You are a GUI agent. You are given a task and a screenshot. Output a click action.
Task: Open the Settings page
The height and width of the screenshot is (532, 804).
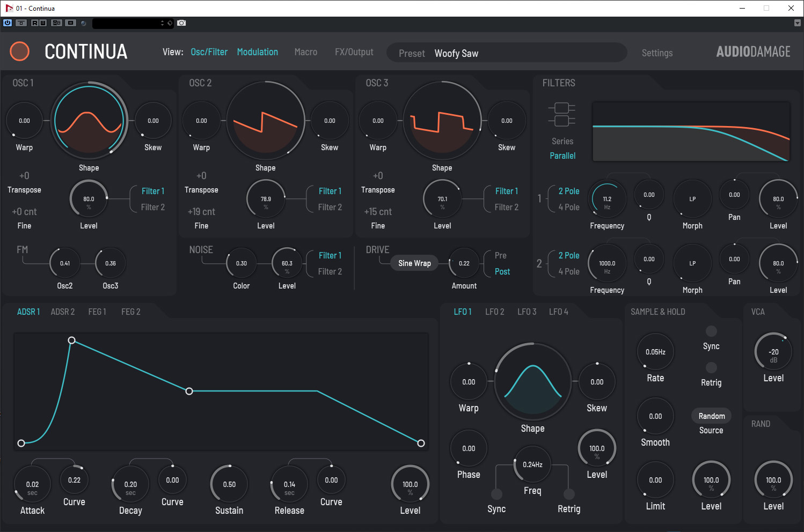pyautogui.click(x=657, y=53)
